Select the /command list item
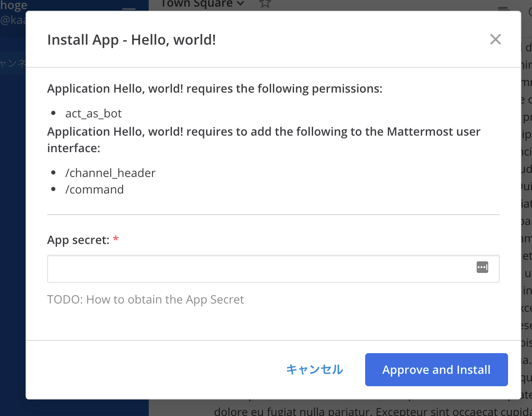Viewport: 532px width, 416px height. click(95, 189)
